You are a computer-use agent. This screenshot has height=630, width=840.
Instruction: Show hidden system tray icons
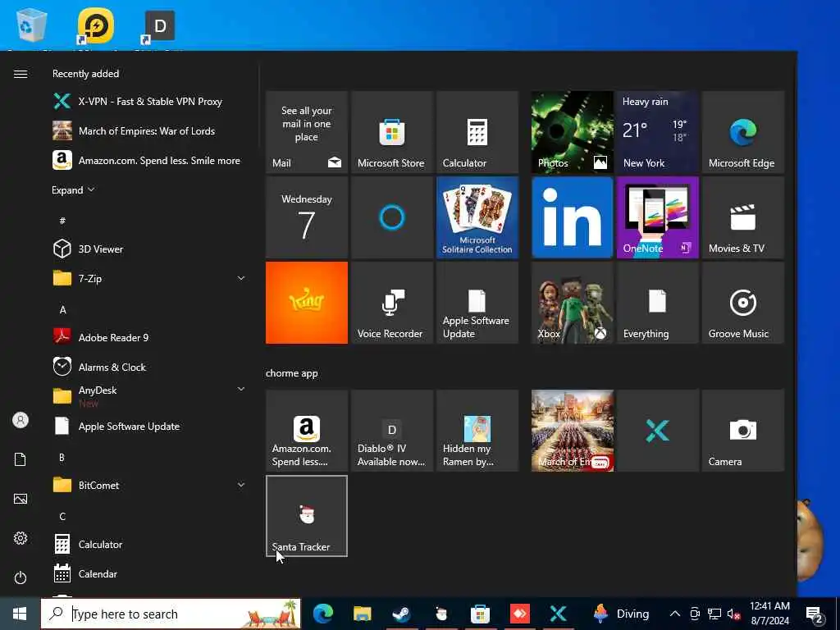click(x=675, y=614)
